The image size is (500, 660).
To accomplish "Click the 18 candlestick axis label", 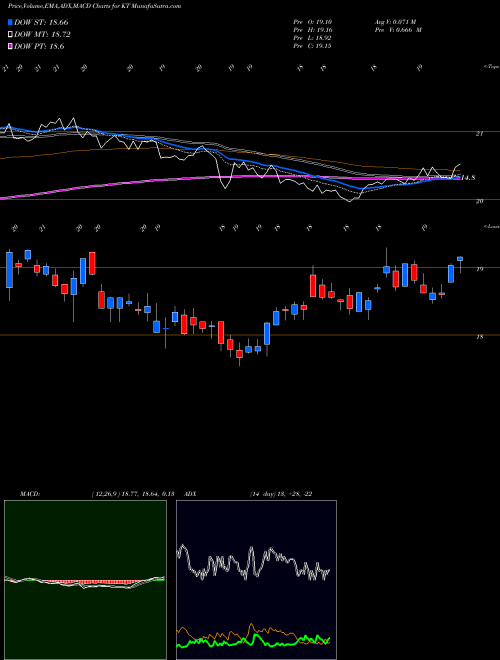I will tap(479, 337).
